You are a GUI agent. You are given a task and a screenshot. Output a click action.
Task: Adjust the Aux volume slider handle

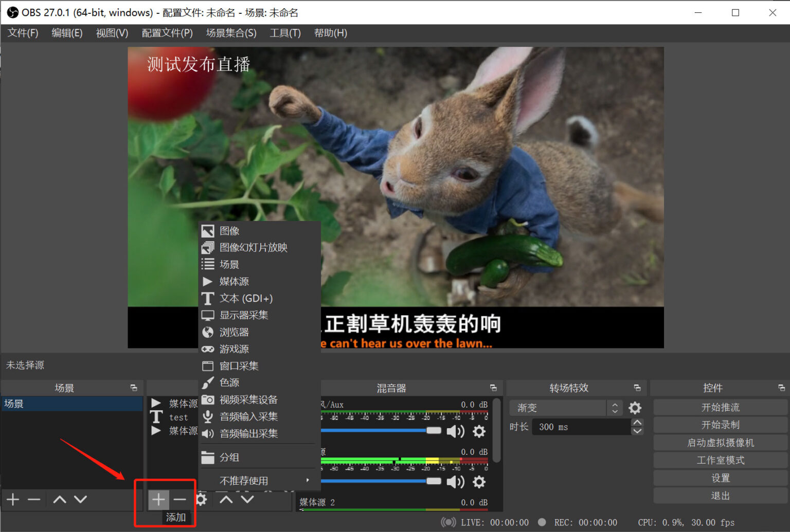click(434, 430)
